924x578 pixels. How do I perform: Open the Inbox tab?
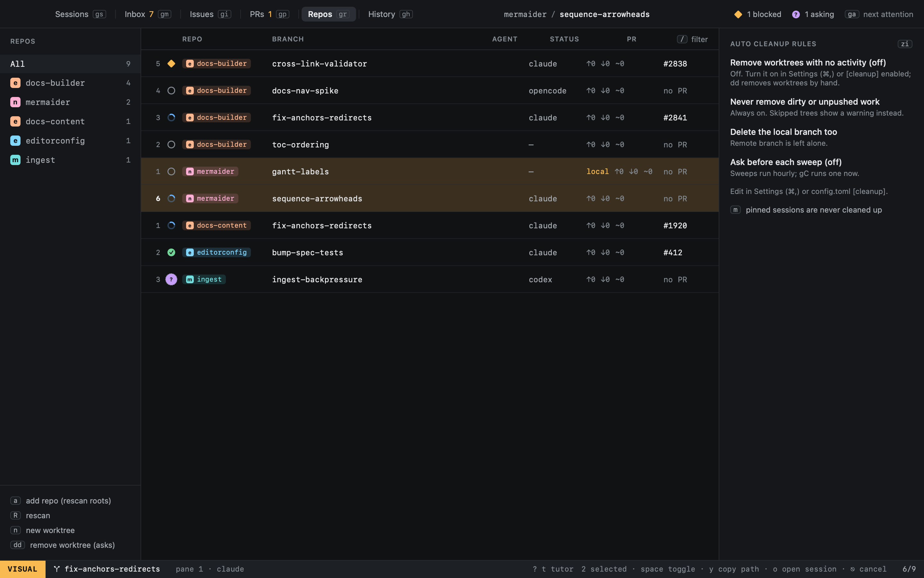(x=148, y=14)
